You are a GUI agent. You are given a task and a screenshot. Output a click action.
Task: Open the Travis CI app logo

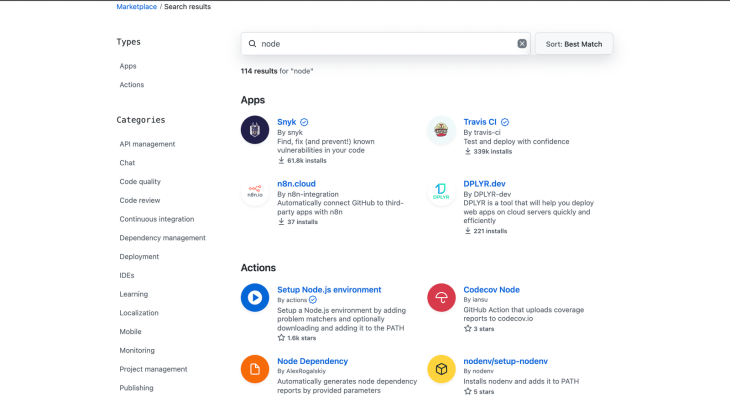[x=441, y=130]
